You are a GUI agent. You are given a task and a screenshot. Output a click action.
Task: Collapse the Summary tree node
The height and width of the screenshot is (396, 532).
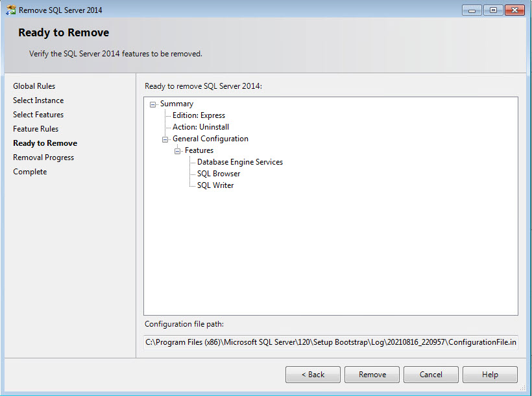[152, 104]
